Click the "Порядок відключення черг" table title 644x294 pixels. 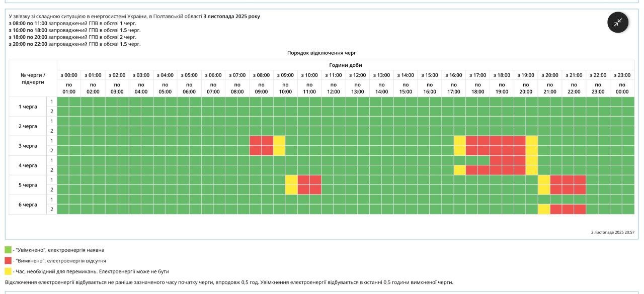pos(321,53)
